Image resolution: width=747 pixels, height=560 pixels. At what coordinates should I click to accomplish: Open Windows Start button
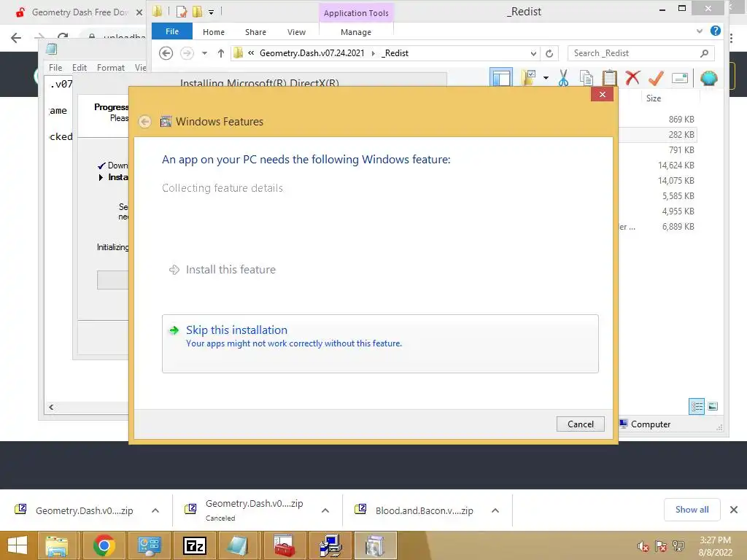click(x=18, y=545)
